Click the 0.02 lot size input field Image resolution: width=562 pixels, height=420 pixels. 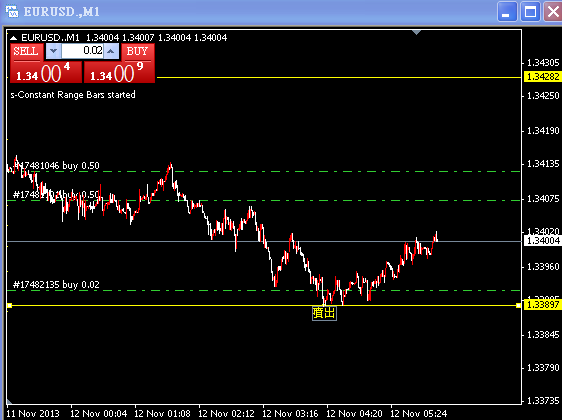pyautogui.click(x=82, y=51)
